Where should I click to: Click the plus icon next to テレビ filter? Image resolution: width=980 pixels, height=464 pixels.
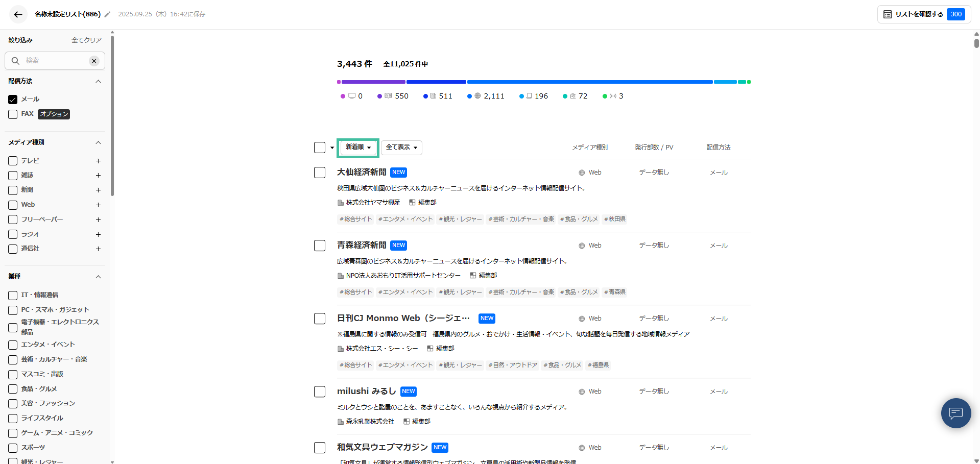click(x=98, y=160)
